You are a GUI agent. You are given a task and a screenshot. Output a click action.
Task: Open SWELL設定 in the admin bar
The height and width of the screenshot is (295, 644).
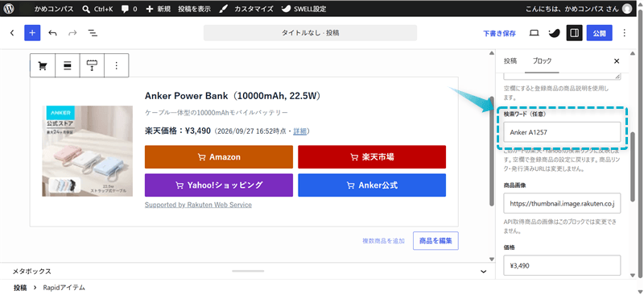(304, 9)
